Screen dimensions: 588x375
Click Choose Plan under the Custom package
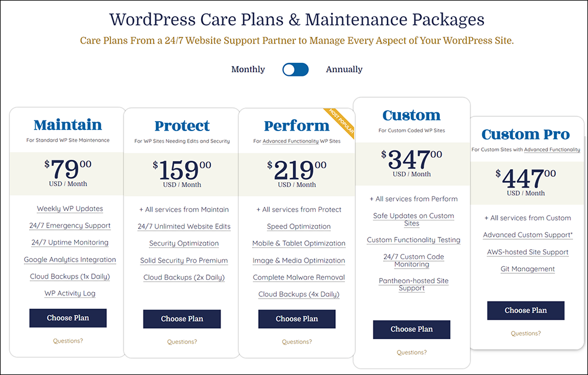412,330
